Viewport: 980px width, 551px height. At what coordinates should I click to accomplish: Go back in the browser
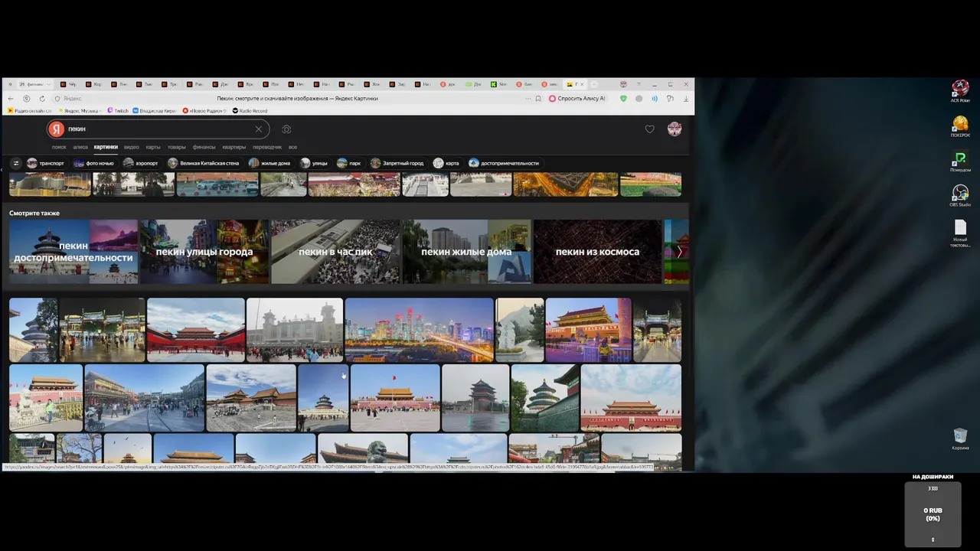[11, 99]
